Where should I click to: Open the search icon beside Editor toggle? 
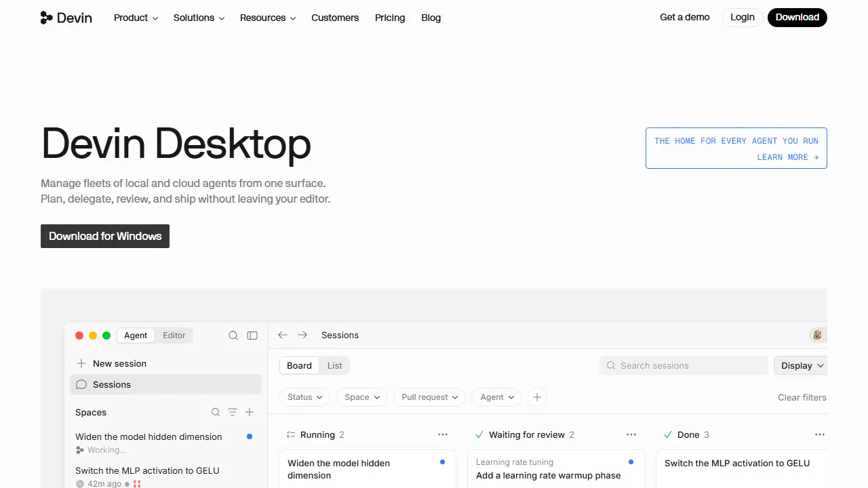pos(233,335)
